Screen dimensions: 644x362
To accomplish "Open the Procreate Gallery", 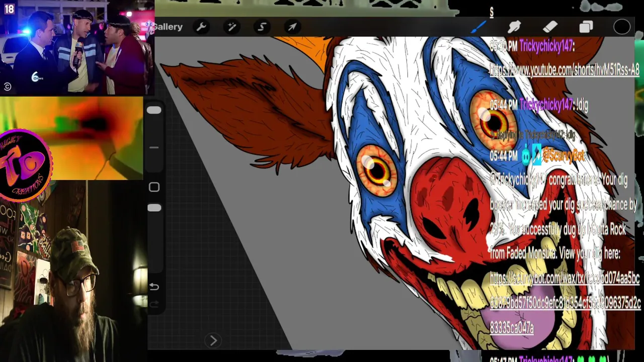I will coord(169,27).
